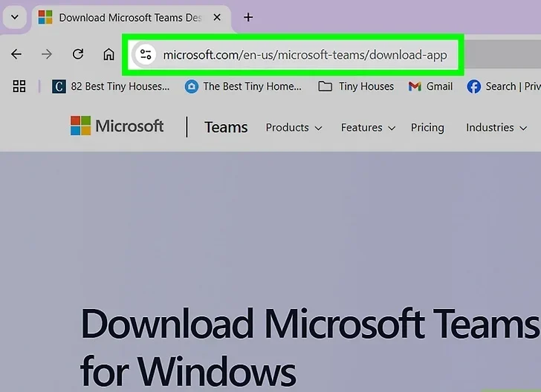Screen dimensions: 541x392
Task: Focus the address bar URL field
Action: [x=305, y=55]
